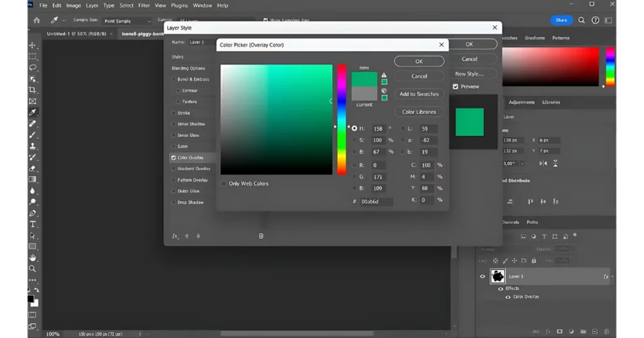Select the Object Selection tool
Image resolution: width=644 pixels, height=338 pixels.
click(33, 79)
